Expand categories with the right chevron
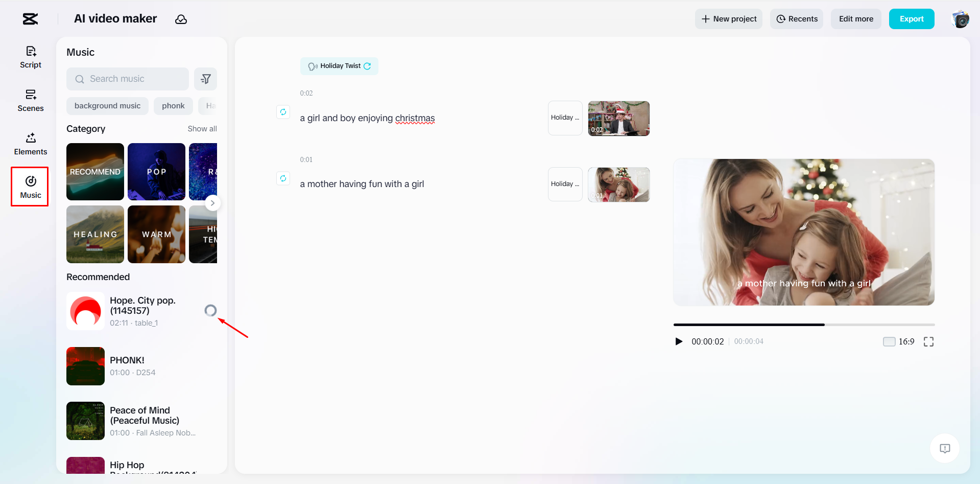Viewport: 980px width, 484px height. point(212,203)
